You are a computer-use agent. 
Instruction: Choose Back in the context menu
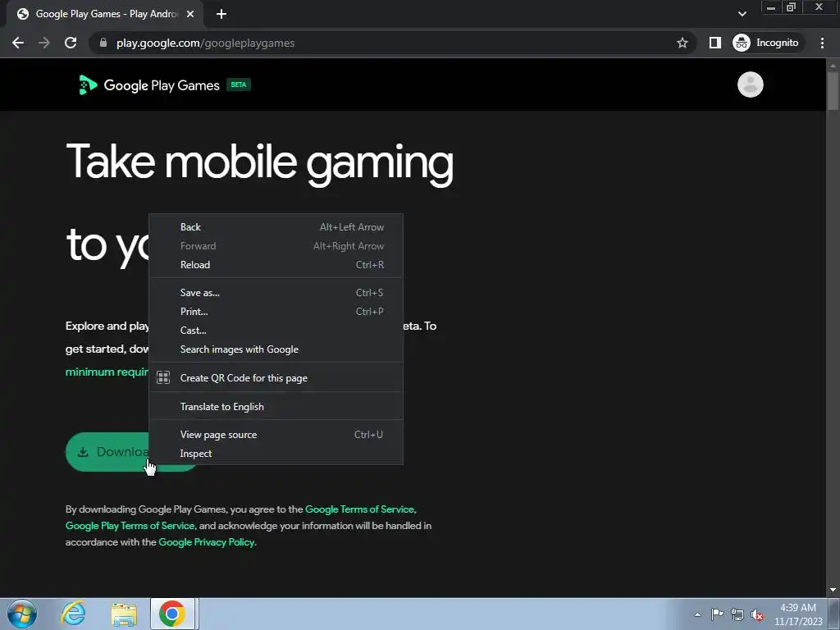click(x=276, y=227)
